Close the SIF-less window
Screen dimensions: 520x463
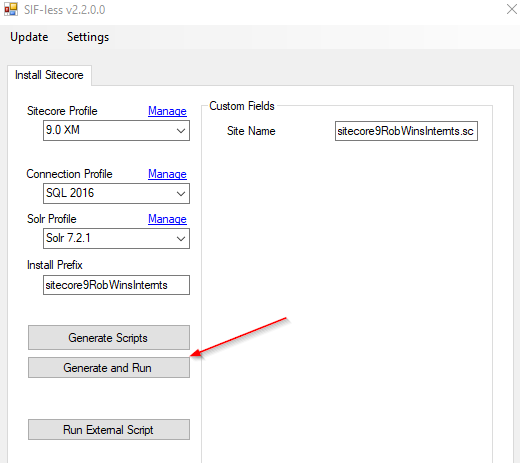[512, 9]
